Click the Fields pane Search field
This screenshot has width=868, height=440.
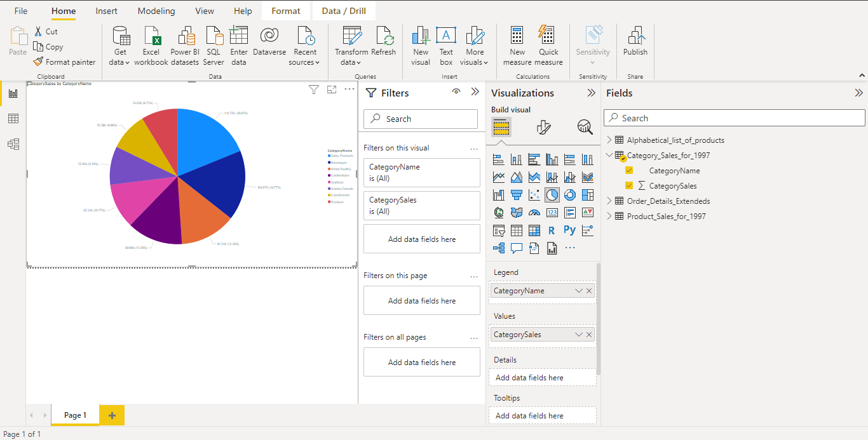point(735,118)
